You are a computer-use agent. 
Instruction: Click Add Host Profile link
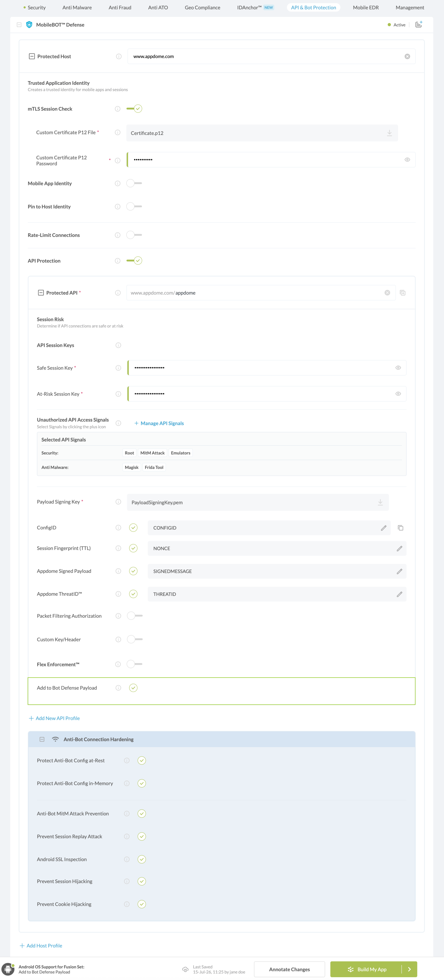[41, 946]
